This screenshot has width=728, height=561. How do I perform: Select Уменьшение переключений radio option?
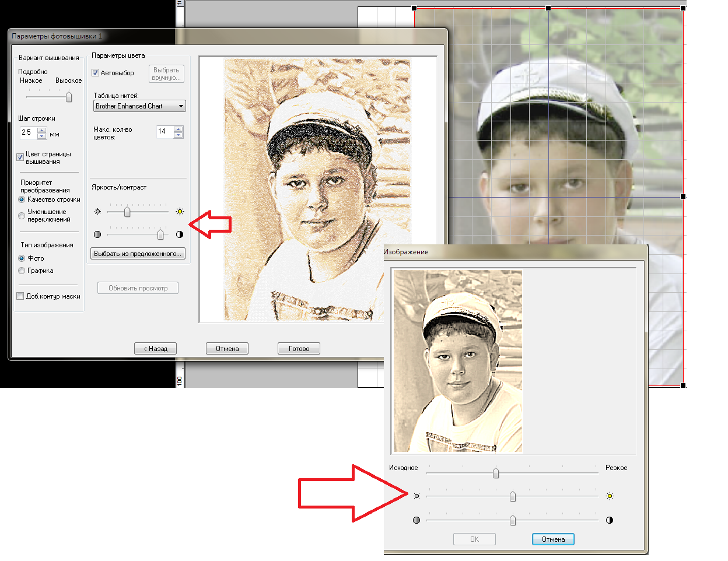pyautogui.click(x=22, y=216)
